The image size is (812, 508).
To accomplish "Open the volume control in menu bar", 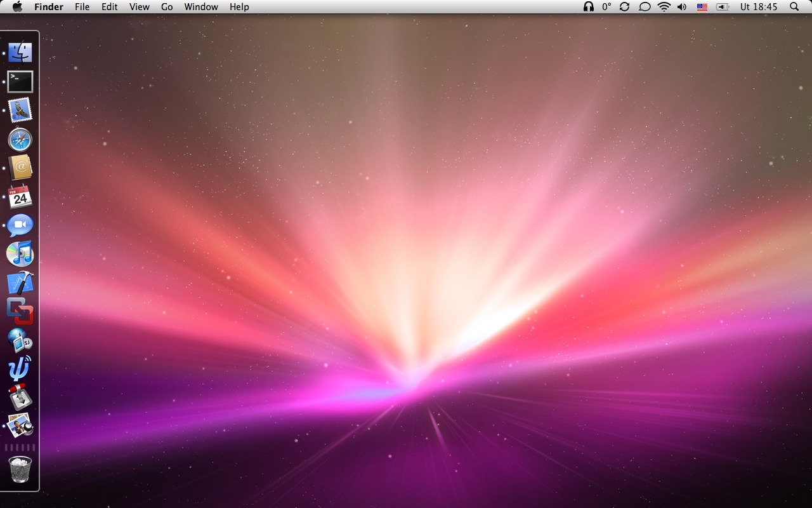I will click(x=682, y=7).
